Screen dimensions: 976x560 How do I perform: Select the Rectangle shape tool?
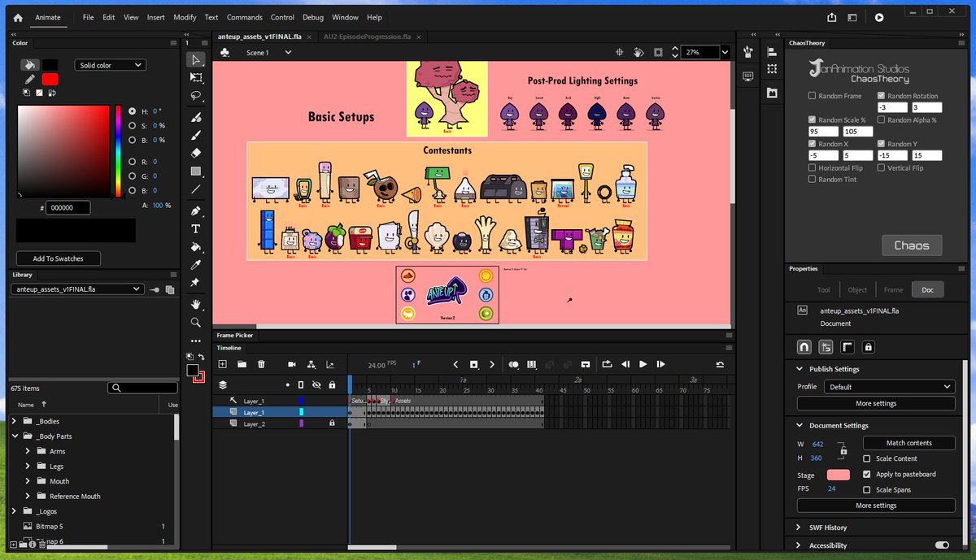[196, 171]
